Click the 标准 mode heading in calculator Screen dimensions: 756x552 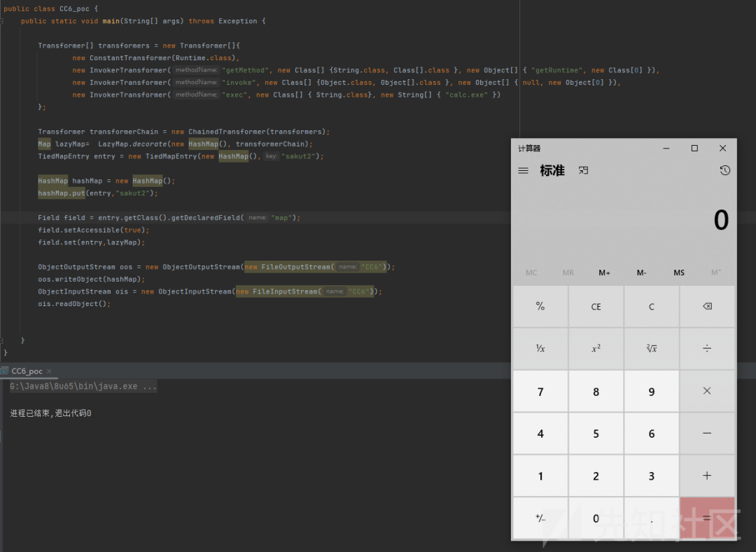[552, 170]
